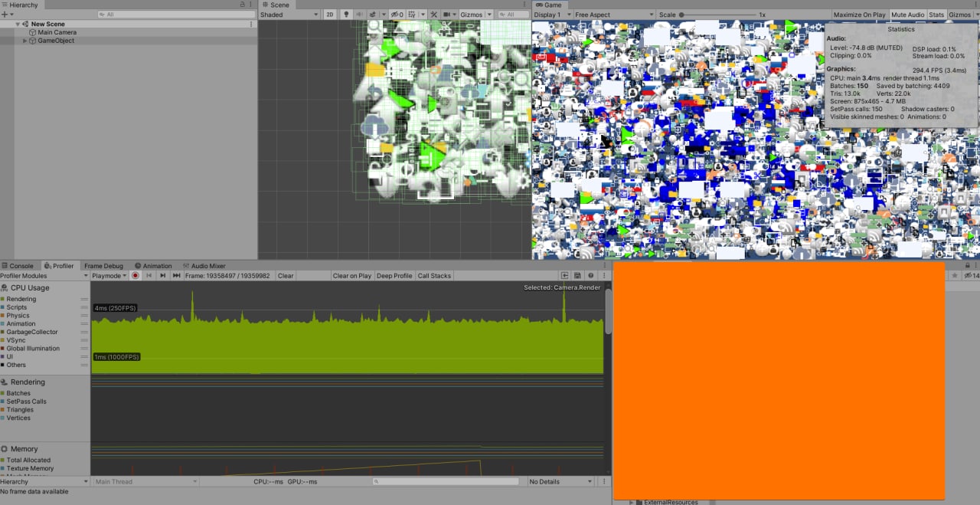Open Profiler Hierarchy view dropdown
This screenshot has height=505, width=980.
(44, 481)
